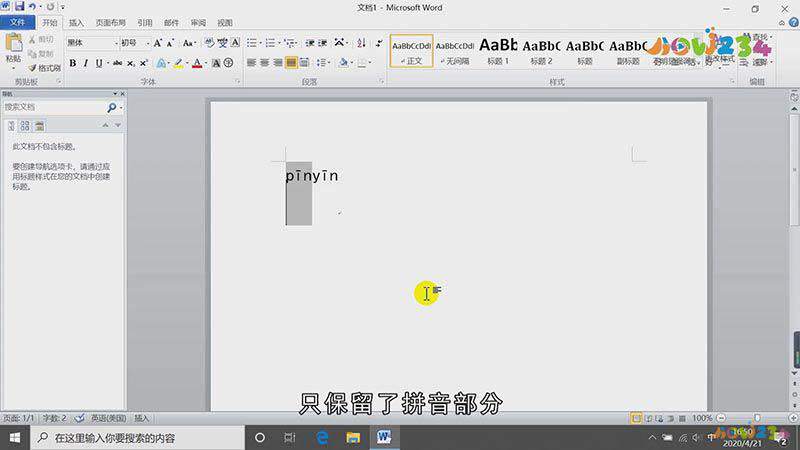Click the Word icon on the taskbar
Screen dimensions: 800x450
pyautogui.click(x=384, y=437)
